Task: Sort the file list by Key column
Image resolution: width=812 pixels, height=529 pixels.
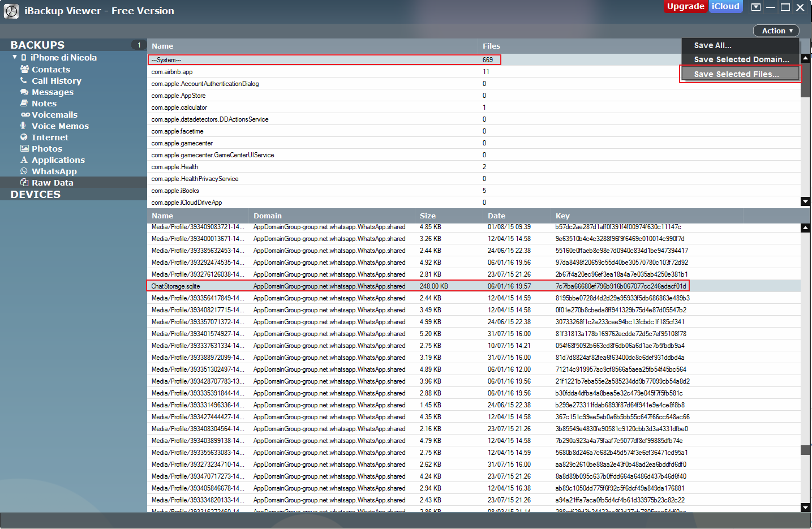Action: 647,216
